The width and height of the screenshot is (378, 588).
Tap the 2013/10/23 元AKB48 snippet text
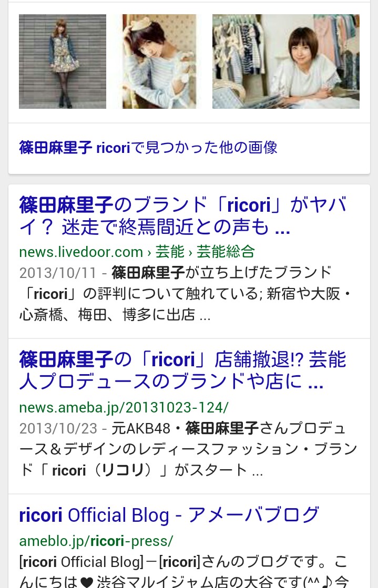click(188, 449)
